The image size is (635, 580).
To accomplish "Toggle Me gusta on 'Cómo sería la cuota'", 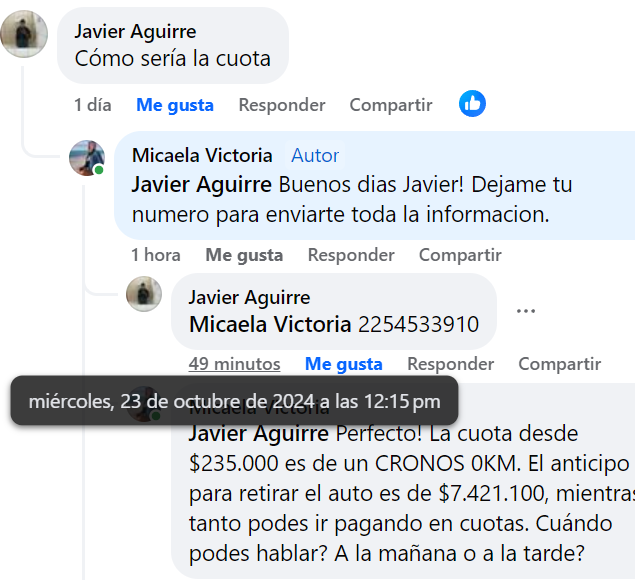I will [175, 105].
